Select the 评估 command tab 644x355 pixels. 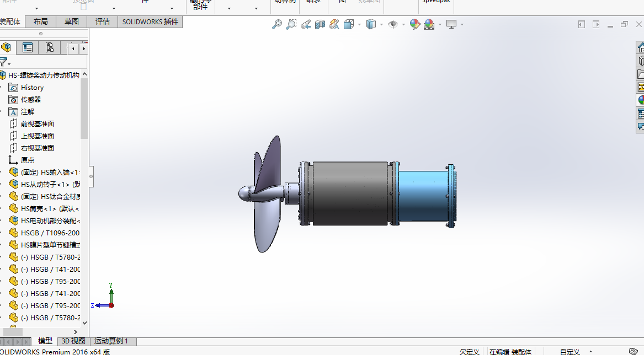(102, 21)
